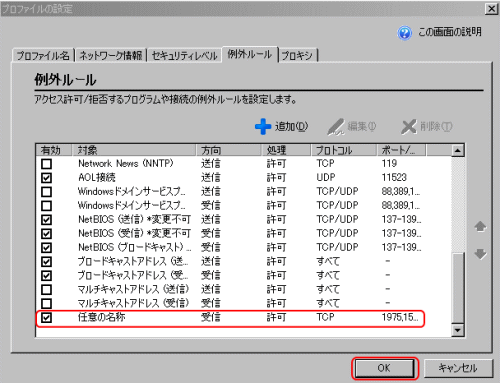Click the X 削除 icon
Viewport: 500px width, 383px height.
pyautogui.click(x=409, y=127)
